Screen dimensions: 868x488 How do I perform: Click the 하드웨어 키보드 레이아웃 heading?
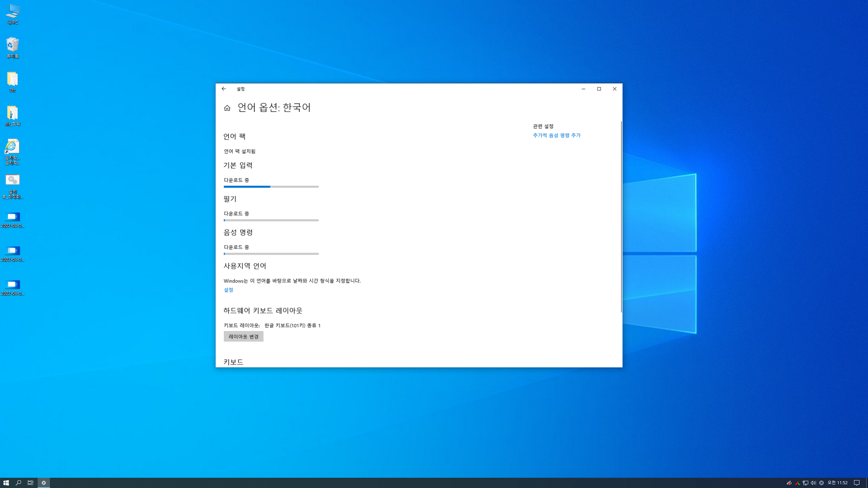[263, 311]
